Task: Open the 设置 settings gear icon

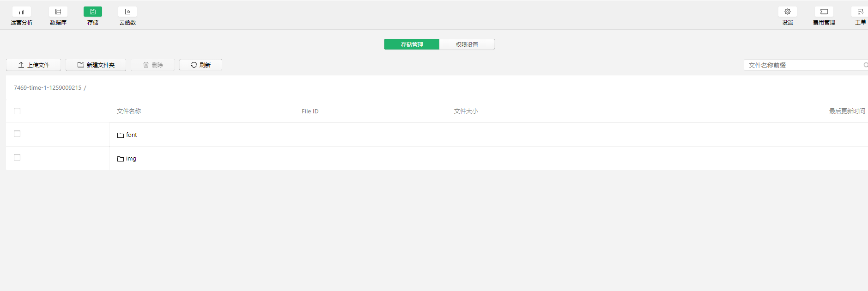Action: (788, 12)
